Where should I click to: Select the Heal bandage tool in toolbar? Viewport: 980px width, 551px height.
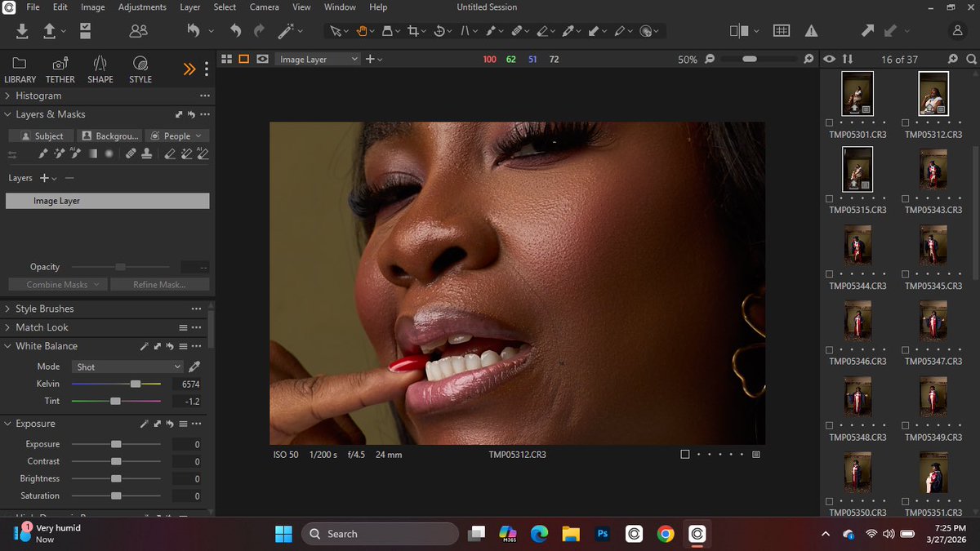click(516, 31)
